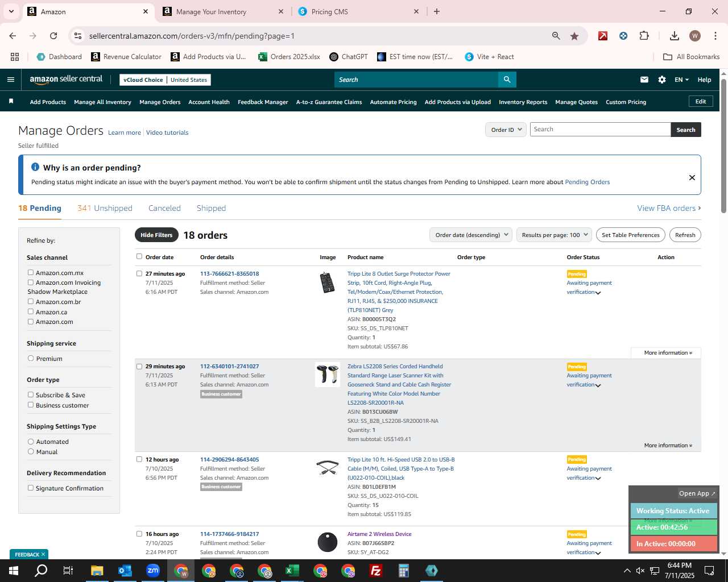Open the Windows Start menu
Screen dimensions: 728x582
tap(13, 571)
